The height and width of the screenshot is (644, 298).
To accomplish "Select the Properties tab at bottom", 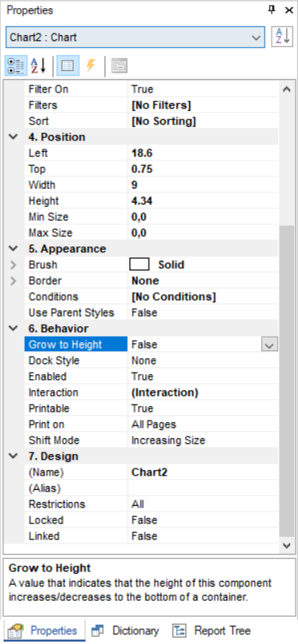I will coord(44,630).
